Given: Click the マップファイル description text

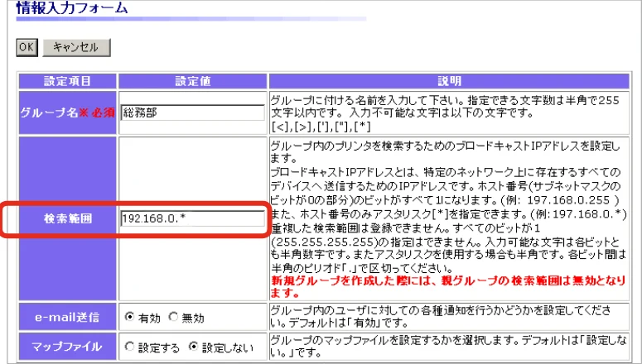Looking at the screenshot, I should click(448, 346).
